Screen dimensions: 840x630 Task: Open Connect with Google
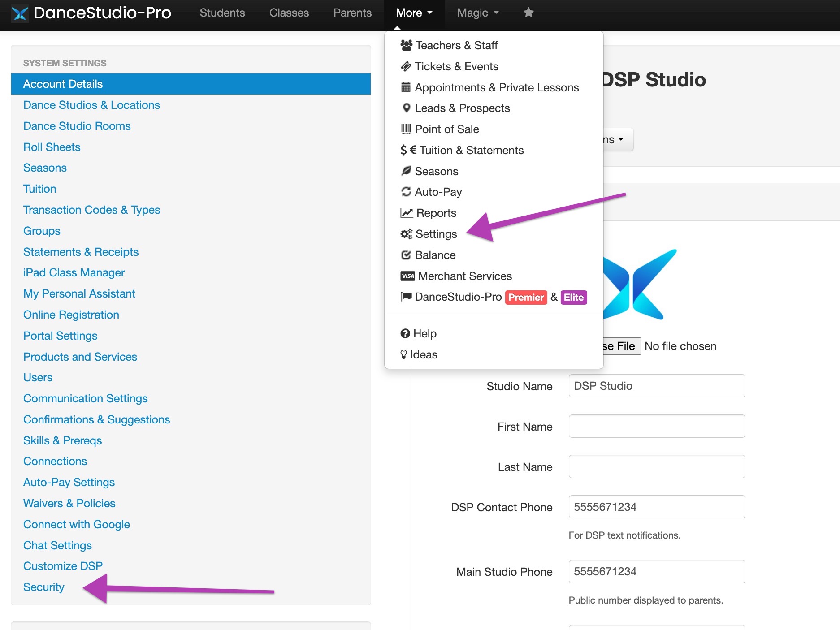coord(77,524)
